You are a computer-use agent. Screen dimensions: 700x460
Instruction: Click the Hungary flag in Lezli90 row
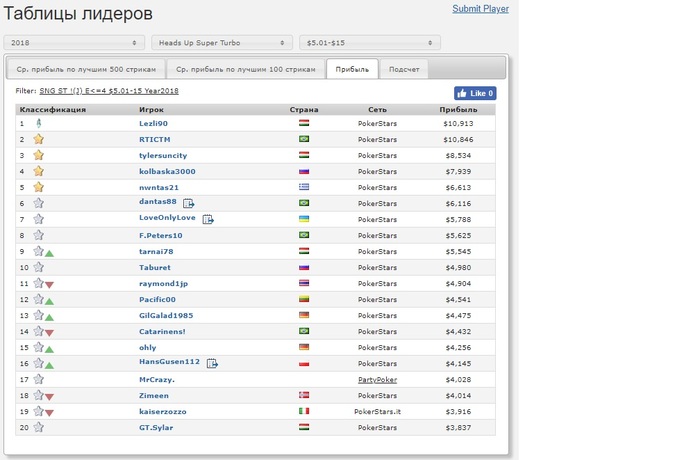coord(304,123)
